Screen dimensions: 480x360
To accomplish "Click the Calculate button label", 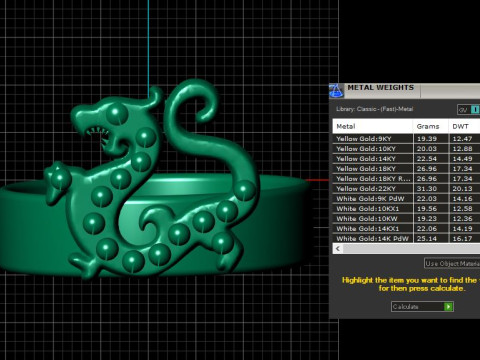I will click(406, 307).
